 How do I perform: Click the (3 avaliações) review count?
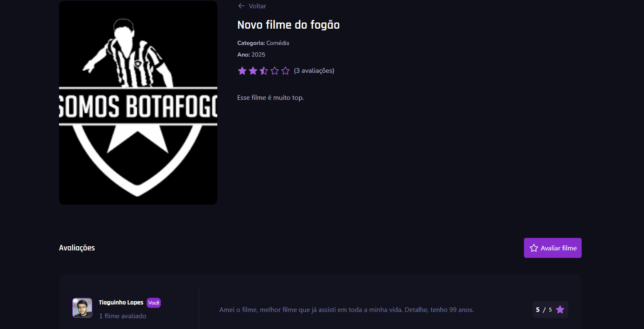(314, 71)
